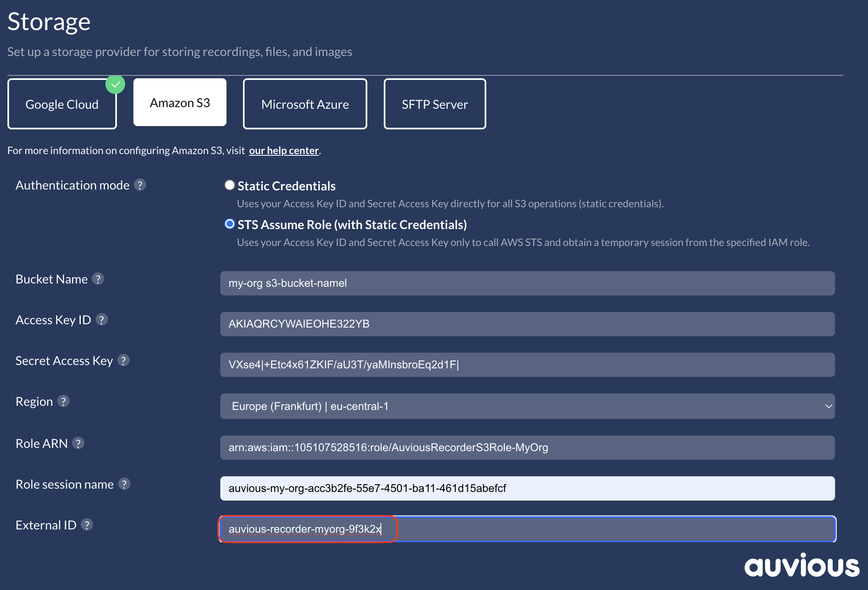Image resolution: width=868 pixels, height=590 pixels.
Task: Open the "our help center" link
Action: (284, 151)
